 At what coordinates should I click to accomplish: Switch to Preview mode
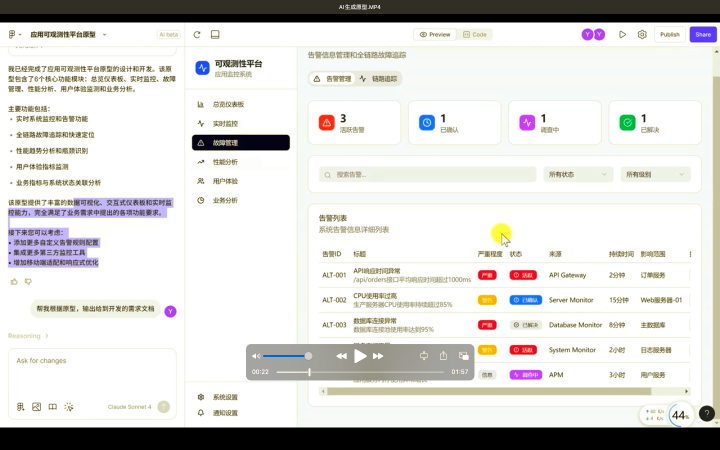pyautogui.click(x=433, y=34)
